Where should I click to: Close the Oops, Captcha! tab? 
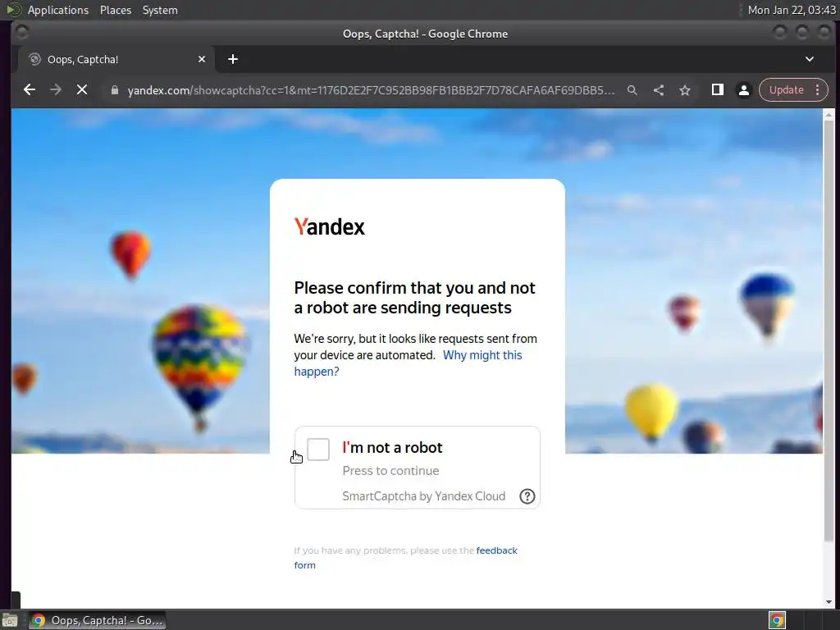point(202,59)
